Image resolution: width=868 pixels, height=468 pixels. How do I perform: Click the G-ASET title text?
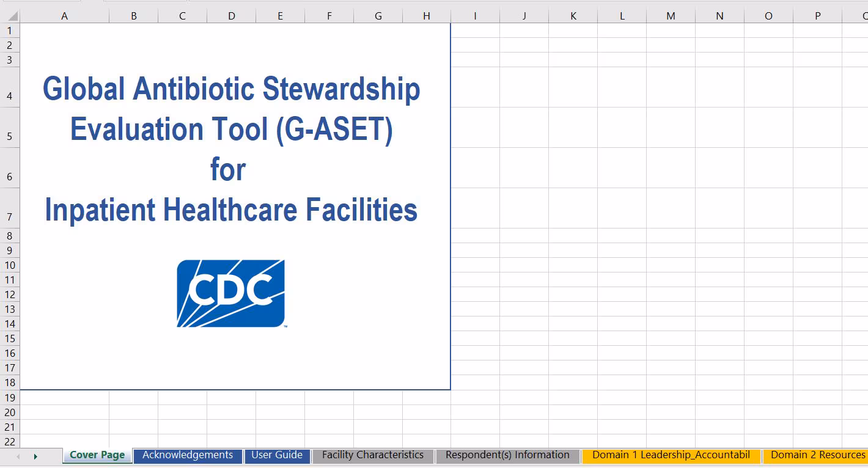point(231,149)
